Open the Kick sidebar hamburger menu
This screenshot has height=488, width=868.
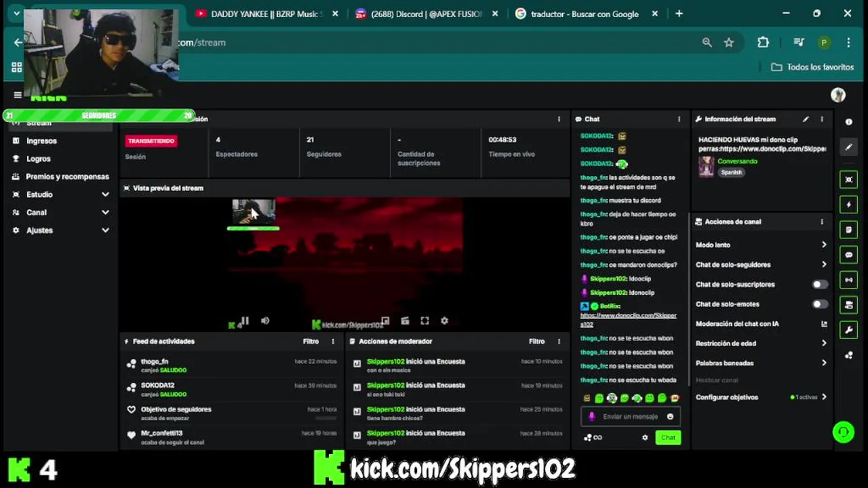point(18,95)
